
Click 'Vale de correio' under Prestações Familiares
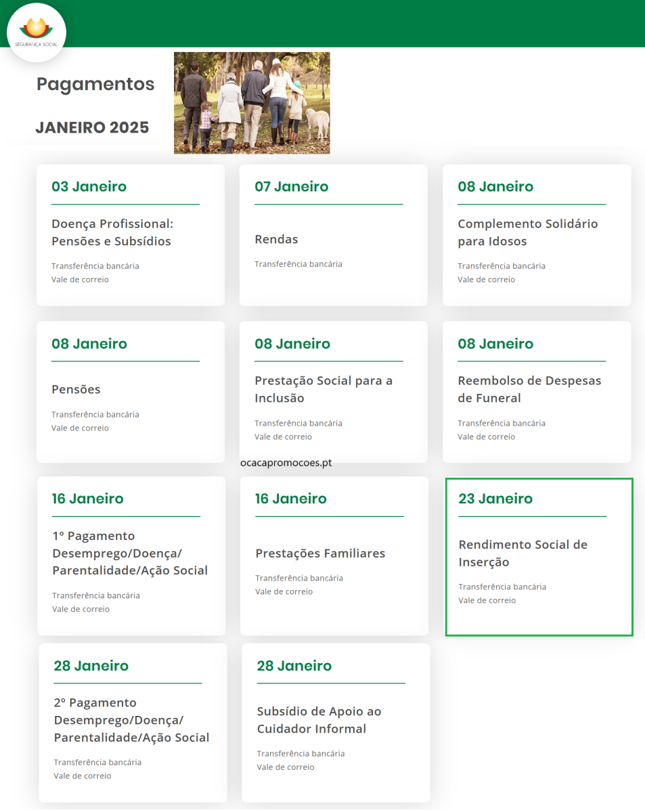(x=284, y=591)
